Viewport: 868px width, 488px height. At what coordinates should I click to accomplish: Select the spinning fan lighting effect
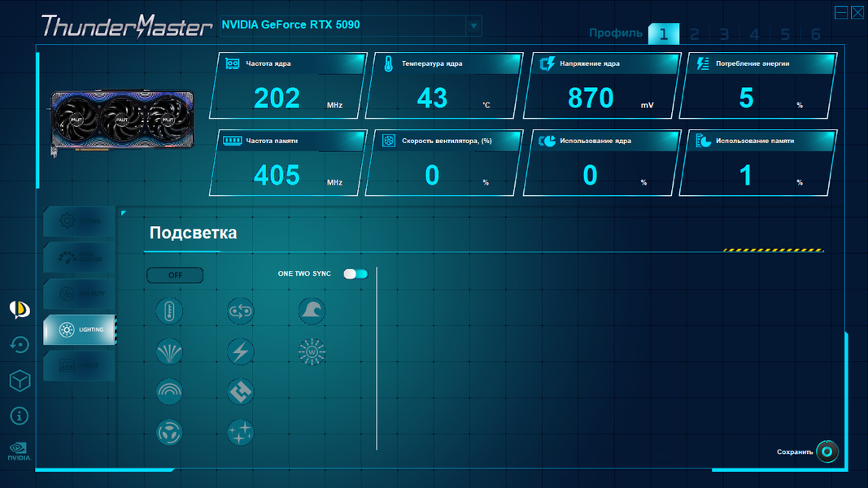[x=169, y=432]
